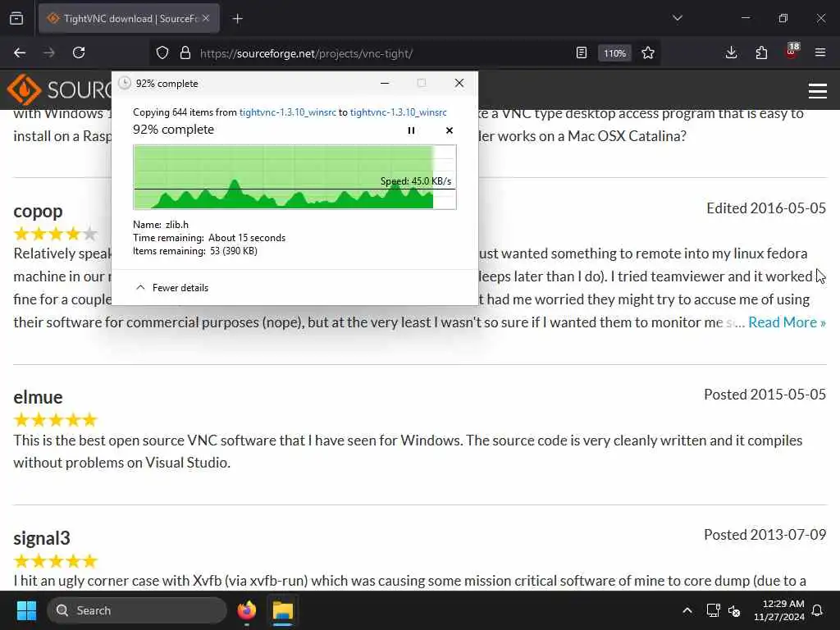Image resolution: width=840 pixels, height=630 pixels.
Task: Minimize the 92% complete copy dialog
Action: point(385,83)
